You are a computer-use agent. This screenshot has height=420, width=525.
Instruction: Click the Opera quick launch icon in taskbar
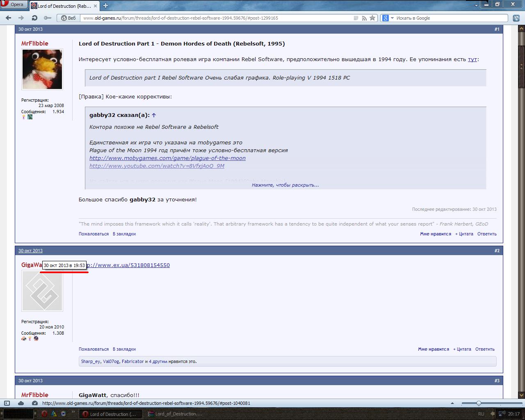(x=44, y=414)
